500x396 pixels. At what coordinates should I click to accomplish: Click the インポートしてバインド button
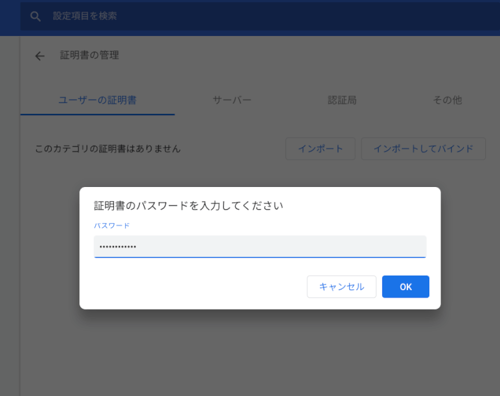coord(423,149)
